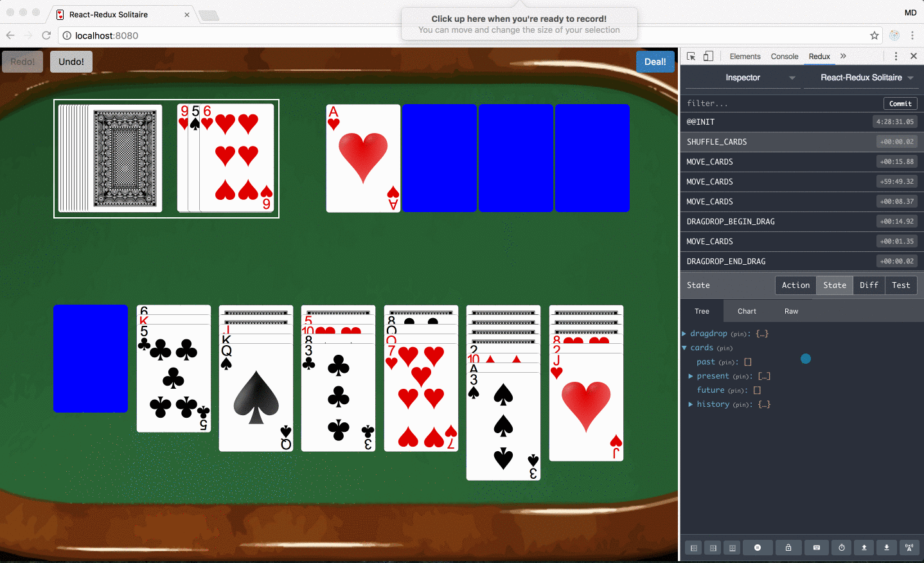This screenshot has width=924, height=563.
Task: Select the SHUFFLE_CARDS action row
Action: 802,141
